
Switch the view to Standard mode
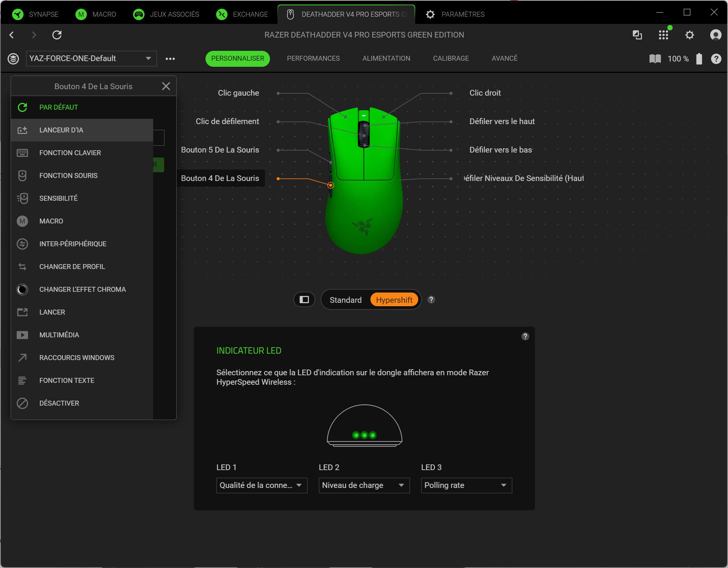coord(345,299)
